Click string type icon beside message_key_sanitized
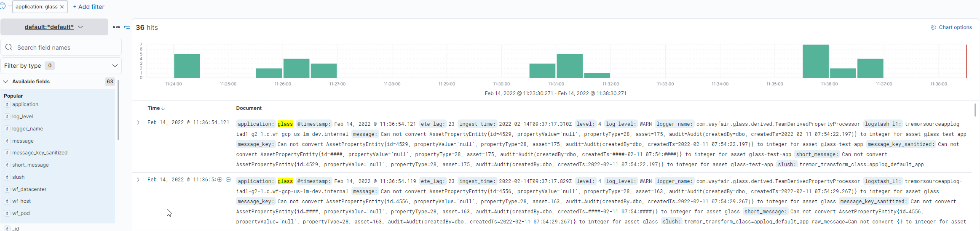 click(x=7, y=153)
